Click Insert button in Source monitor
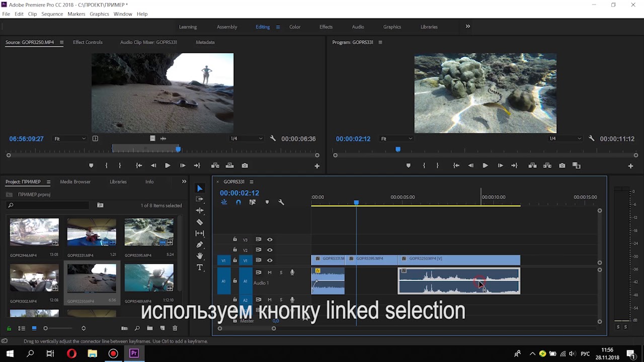This screenshot has width=644, height=362. [215, 165]
